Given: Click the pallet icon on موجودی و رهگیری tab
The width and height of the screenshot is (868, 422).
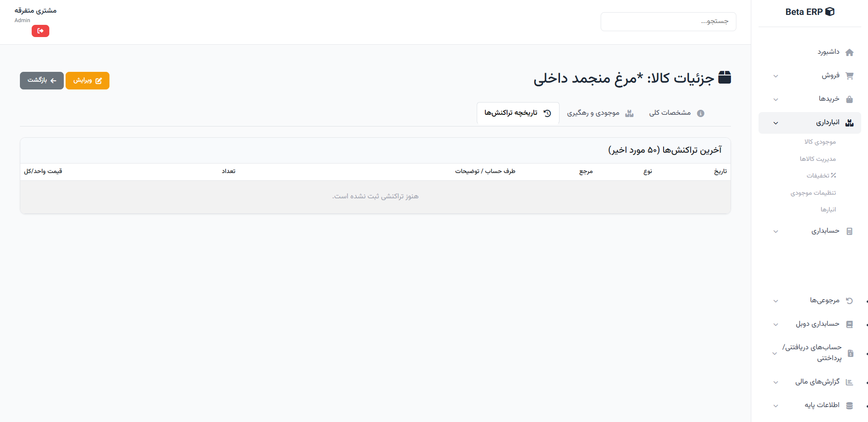Looking at the screenshot, I should pyautogui.click(x=629, y=113).
